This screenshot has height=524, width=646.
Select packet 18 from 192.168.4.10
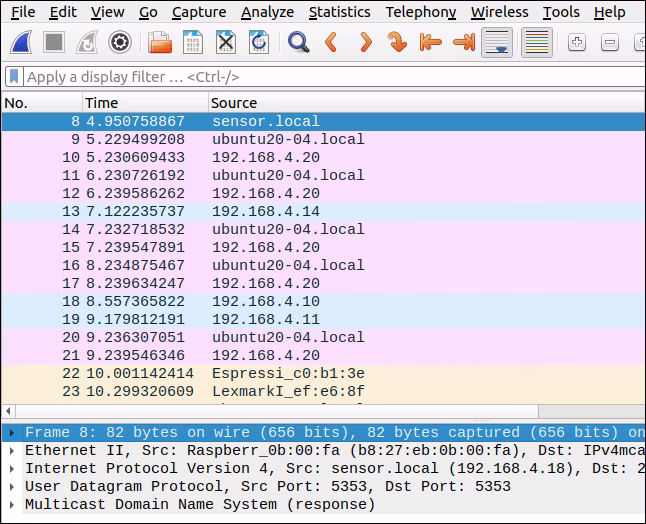(x=323, y=301)
